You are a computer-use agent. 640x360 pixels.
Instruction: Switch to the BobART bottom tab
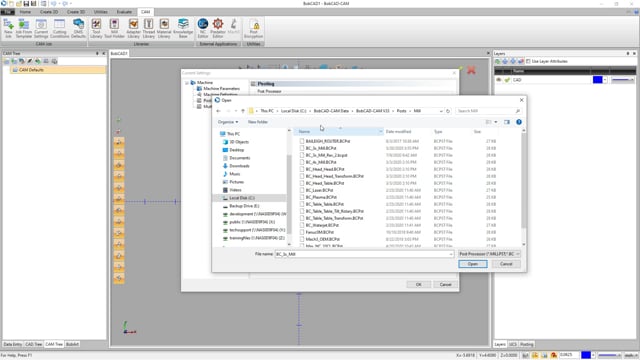pyautogui.click(x=72, y=344)
